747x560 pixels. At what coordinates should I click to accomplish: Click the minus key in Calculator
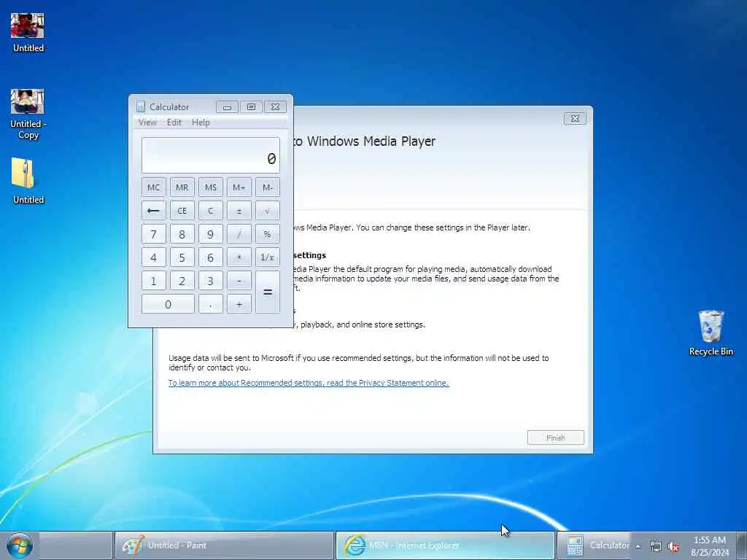tap(239, 281)
